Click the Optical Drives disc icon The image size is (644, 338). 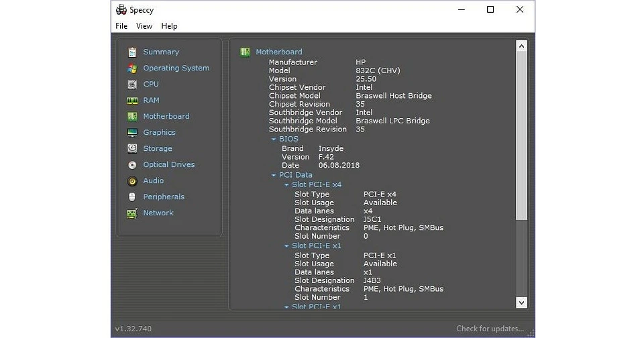click(x=132, y=165)
